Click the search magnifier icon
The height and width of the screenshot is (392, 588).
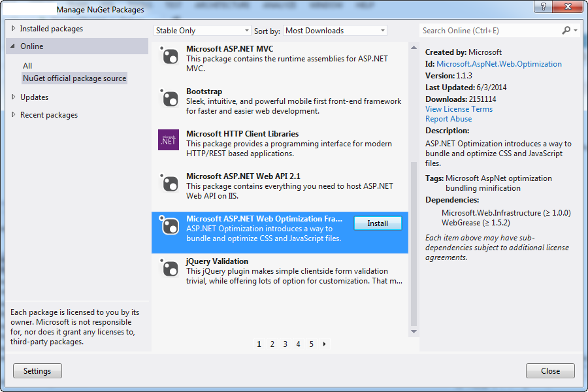(566, 31)
